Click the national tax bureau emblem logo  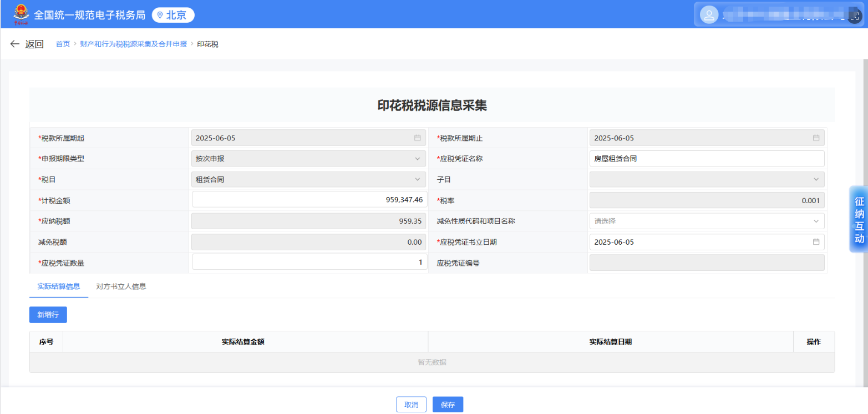coord(21,14)
